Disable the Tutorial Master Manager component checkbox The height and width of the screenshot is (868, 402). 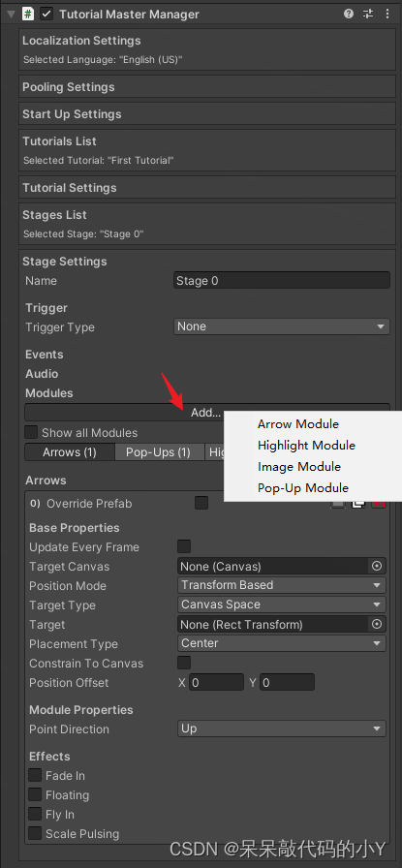coord(46,15)
